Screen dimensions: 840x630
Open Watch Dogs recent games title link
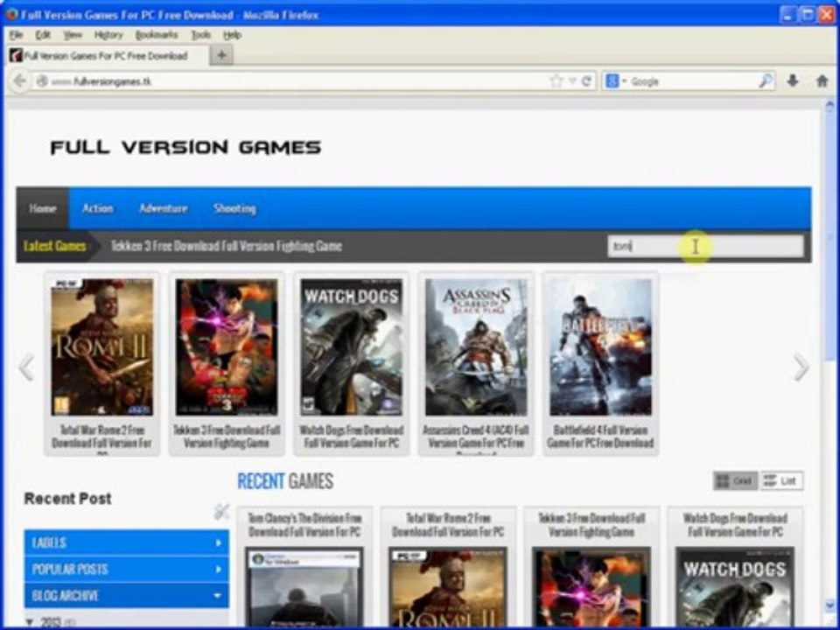point(735,525)
